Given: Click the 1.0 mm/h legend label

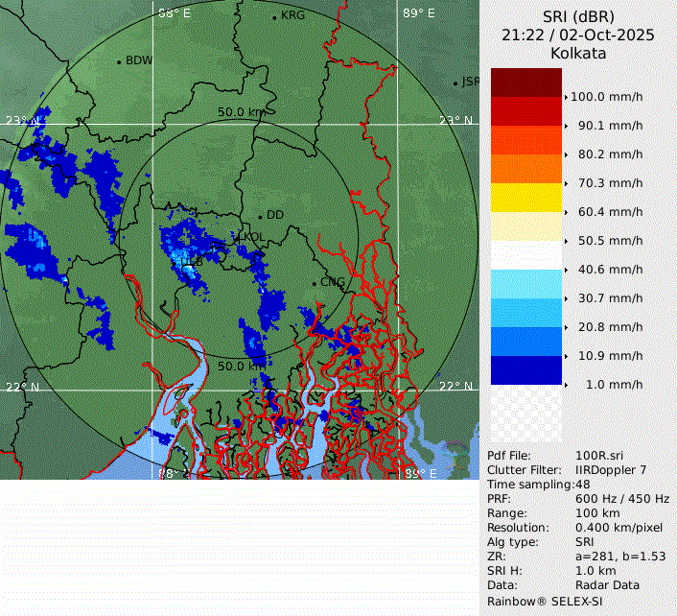Looking at the screenshot, I should (614, 385).
